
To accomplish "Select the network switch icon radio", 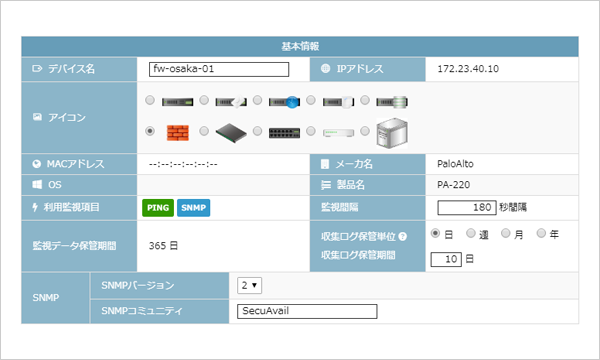I will (258, 131).
